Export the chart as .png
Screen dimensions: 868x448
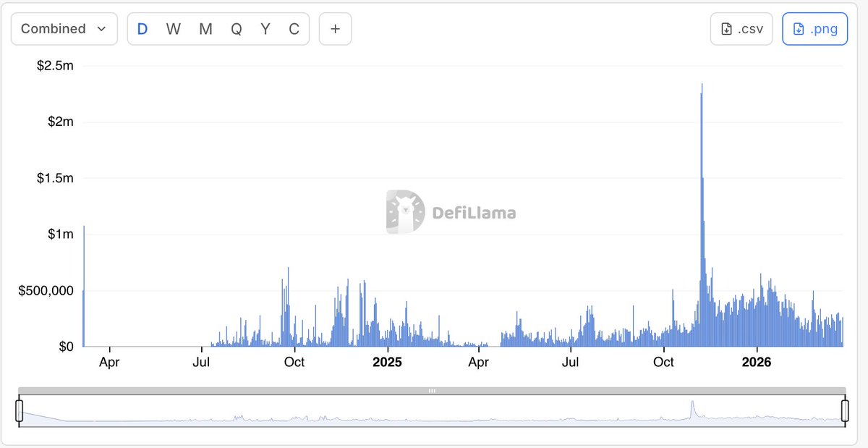pos(814,29)
